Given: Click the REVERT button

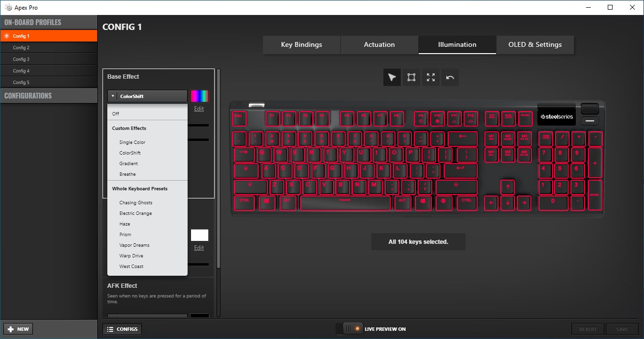Looking at the screenshot, I should click(588, 329).
